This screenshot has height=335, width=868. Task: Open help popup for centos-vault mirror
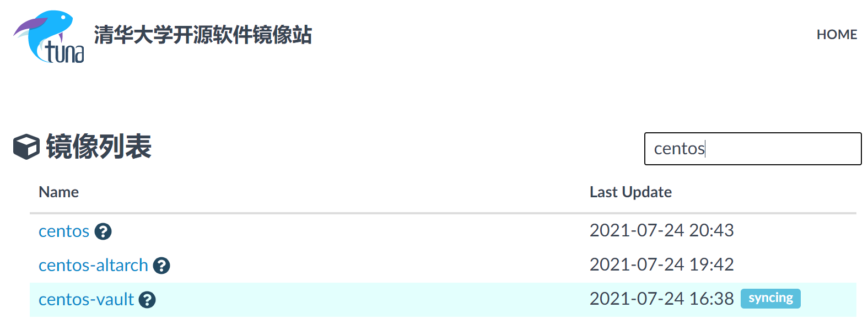point(147,300)
